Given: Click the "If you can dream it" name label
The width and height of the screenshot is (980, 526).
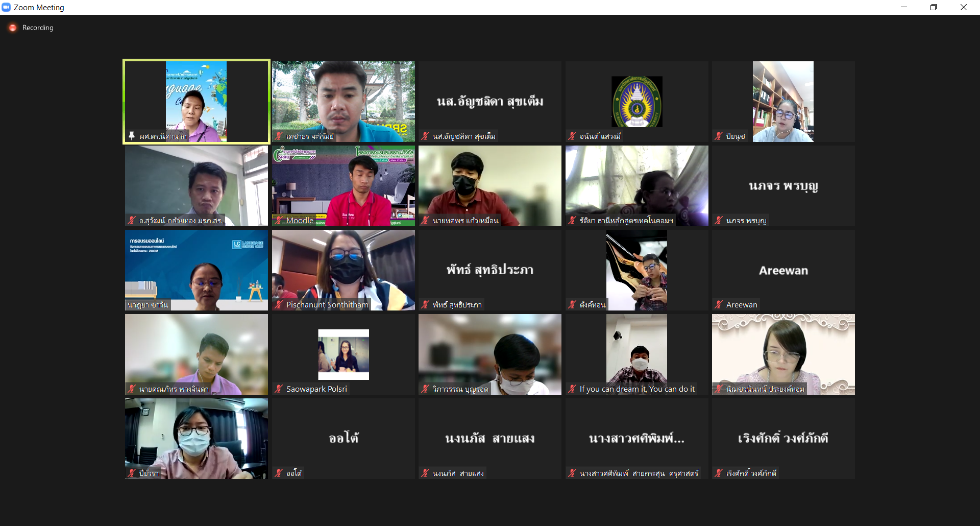Looking at the screenshot, I should coord(636,389).
